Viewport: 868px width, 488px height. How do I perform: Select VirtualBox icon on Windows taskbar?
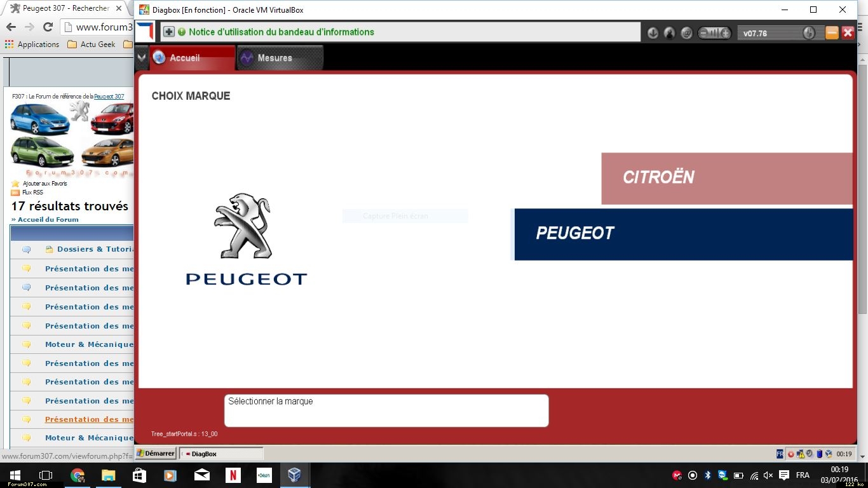pos(294,475)
